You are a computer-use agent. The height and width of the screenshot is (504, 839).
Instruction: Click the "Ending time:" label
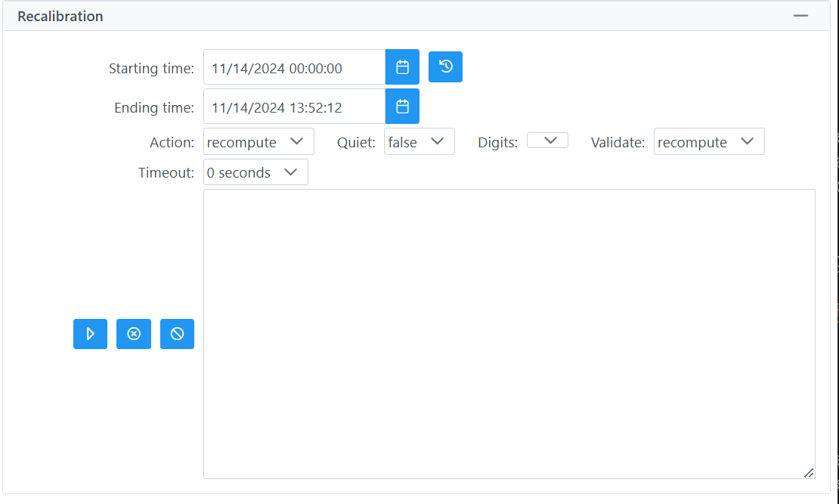(154, 107)
